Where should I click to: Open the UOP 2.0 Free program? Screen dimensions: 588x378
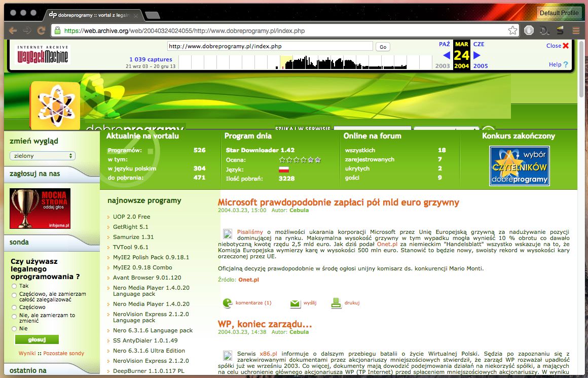tap(132, 217)
